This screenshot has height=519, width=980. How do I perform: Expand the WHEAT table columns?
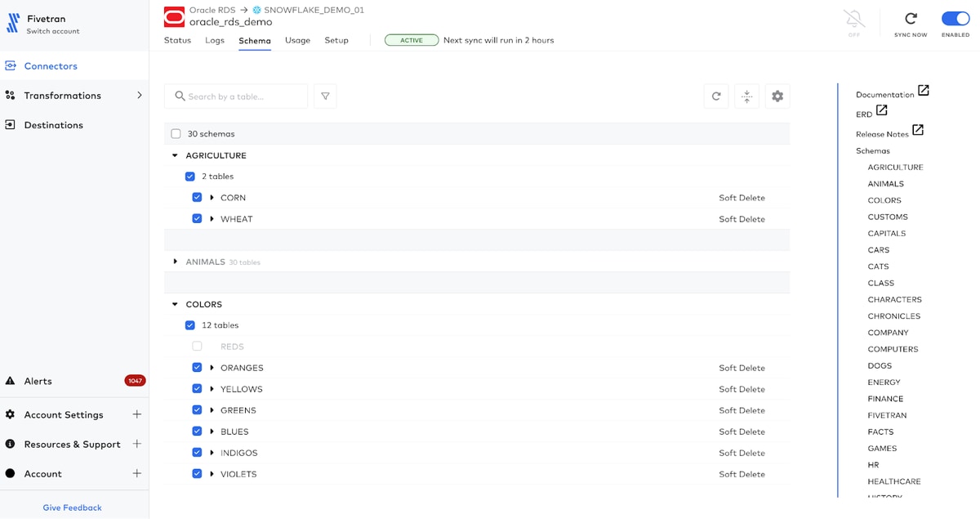212,219
